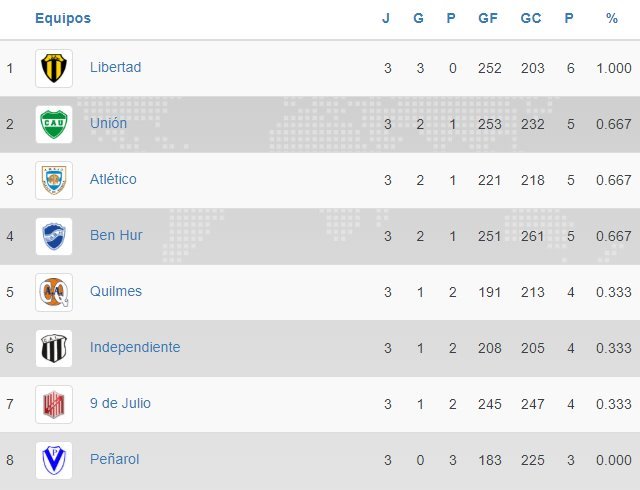Screen dimensions: 640x490
Task: Open the Libertad team link
Action: tap(115, 68)
